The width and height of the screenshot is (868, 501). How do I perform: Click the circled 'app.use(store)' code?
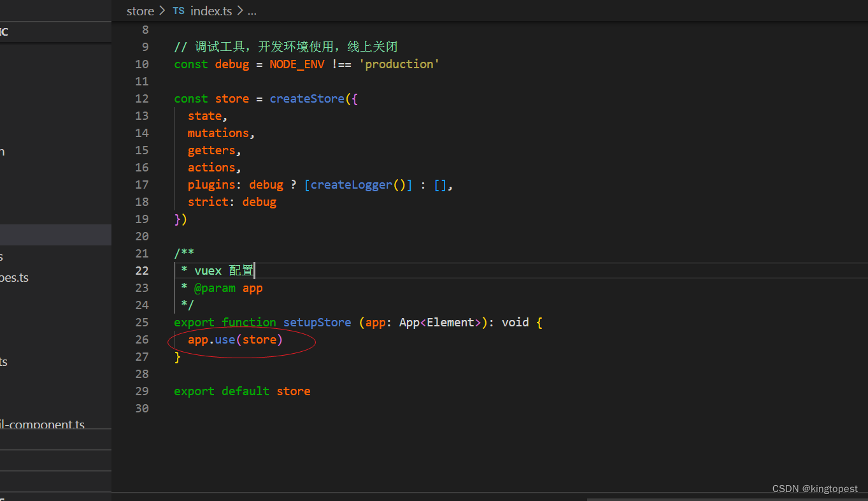[235, 339]
